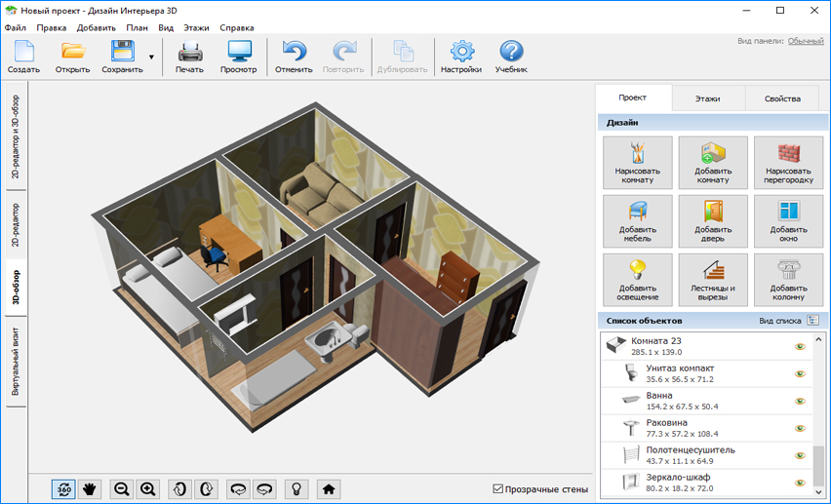Screen dimensions: 831x504
Task: Open the Вид menu
Action: [166, 27]
